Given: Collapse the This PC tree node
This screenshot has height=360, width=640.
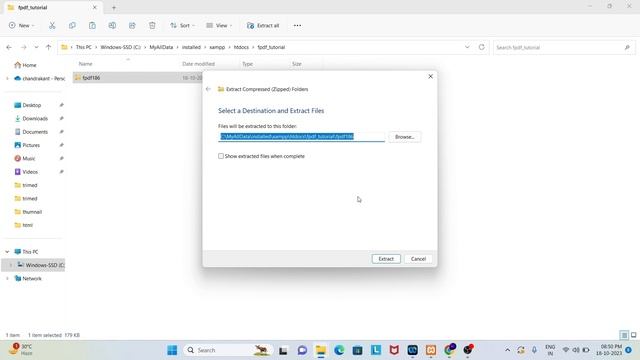Looking at the screenshot, I should point(7,252).
